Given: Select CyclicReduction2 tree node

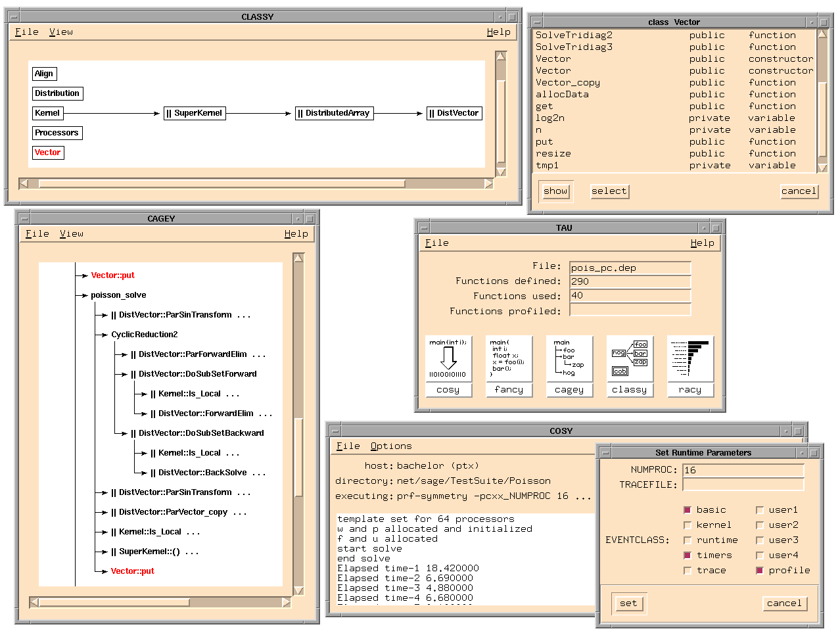Looking at the screenshot, I should (145, 335).
